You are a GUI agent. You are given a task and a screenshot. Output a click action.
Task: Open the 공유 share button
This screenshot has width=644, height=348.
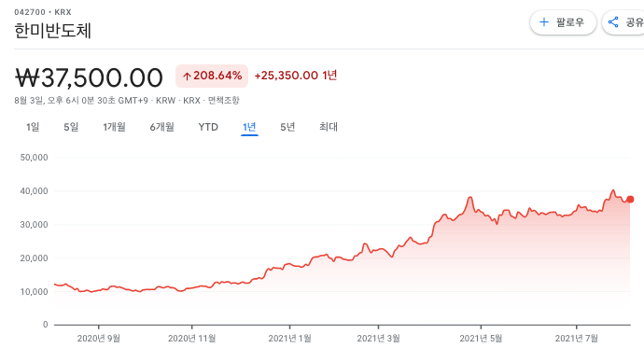pyautogui.click(x=623, y=22)
